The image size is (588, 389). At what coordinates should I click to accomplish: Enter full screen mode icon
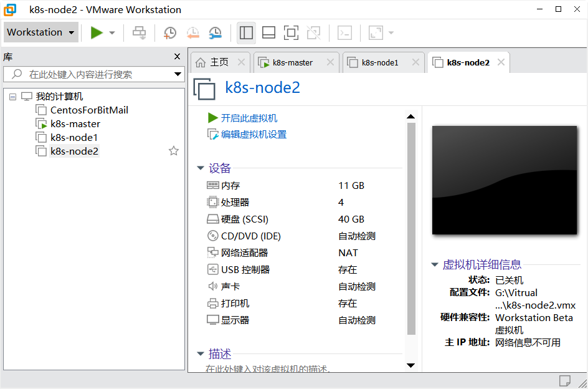tap(292, 32)
